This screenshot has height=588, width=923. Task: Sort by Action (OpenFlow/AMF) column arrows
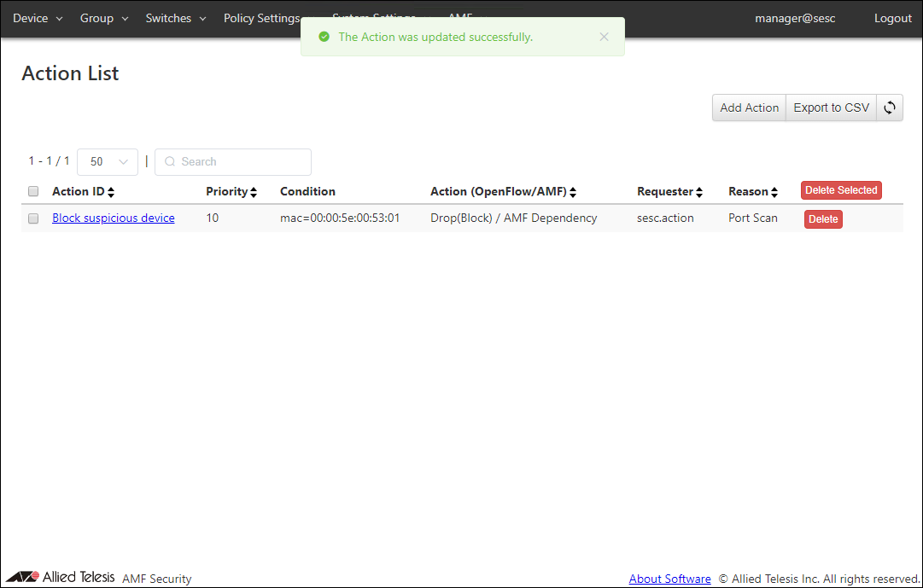(x=573, y=192)
